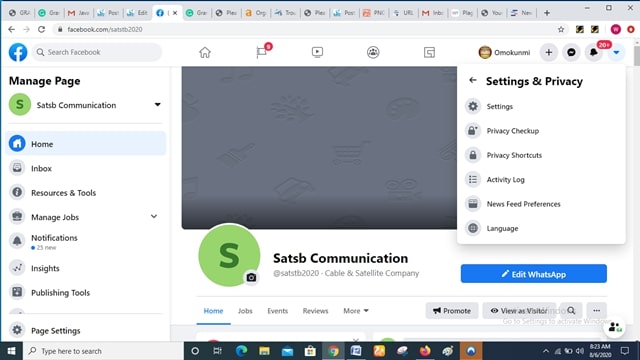
Task: Click the Facebook logo icon
Action: (18, 52)
